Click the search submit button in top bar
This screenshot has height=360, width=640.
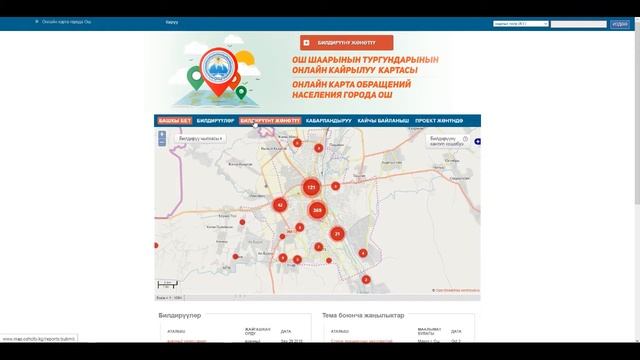coord(620,24)
